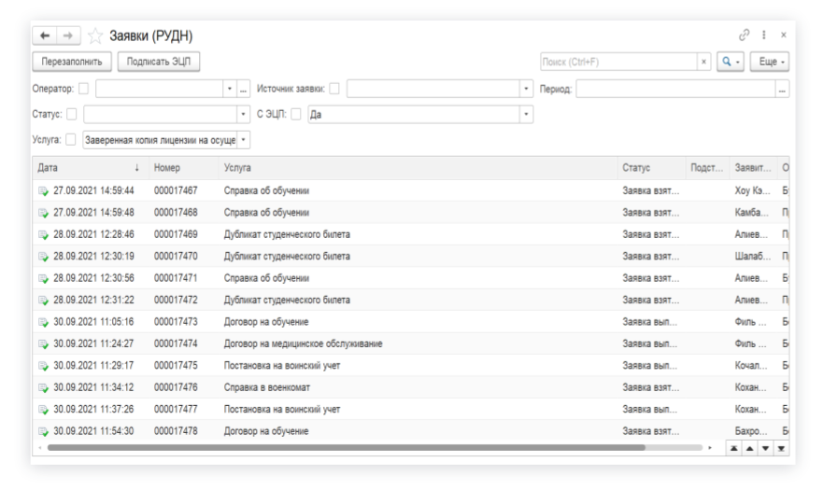Jump to the first row arrow icon
837x504 pixels.
click(734, 448)
